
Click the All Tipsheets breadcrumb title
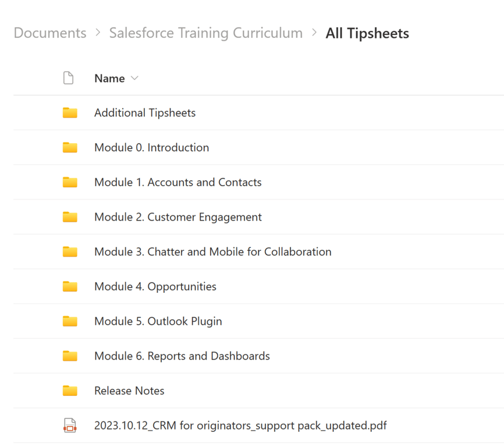point(367,33)
